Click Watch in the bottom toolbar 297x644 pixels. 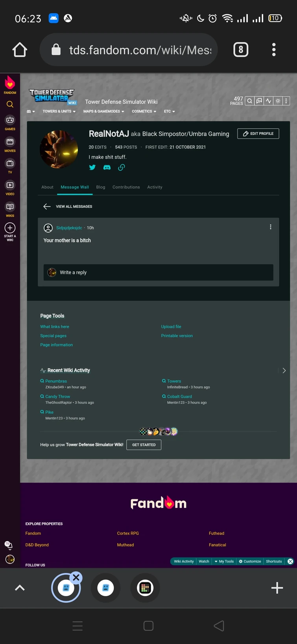[x=204, y=561]
